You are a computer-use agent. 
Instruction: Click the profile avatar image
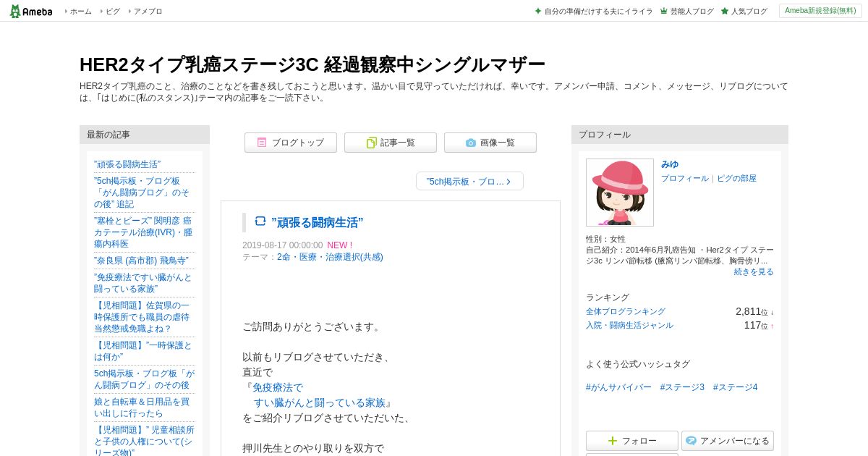[x=620, y=193]
